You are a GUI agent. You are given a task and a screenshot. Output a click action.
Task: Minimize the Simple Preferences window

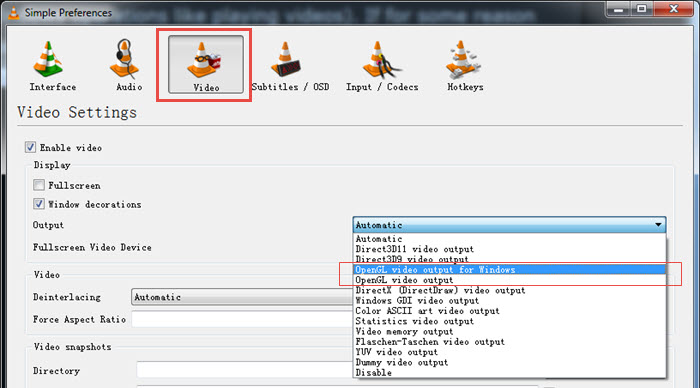pyautogui.click(x=618, y=9)
